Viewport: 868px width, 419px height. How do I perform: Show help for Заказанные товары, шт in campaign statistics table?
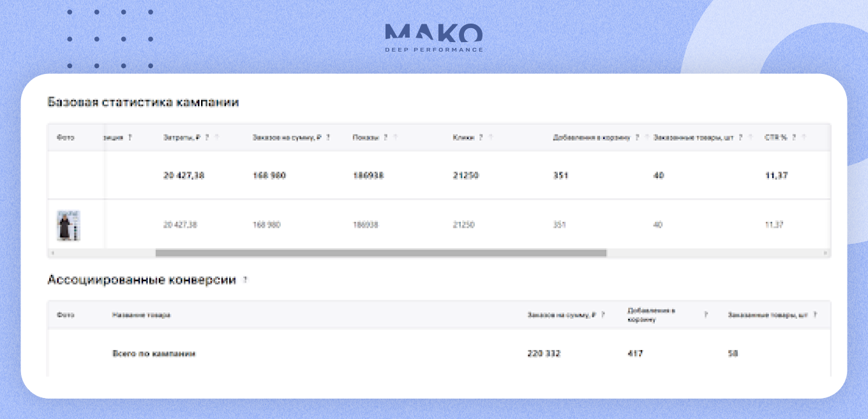click(740, 137)
